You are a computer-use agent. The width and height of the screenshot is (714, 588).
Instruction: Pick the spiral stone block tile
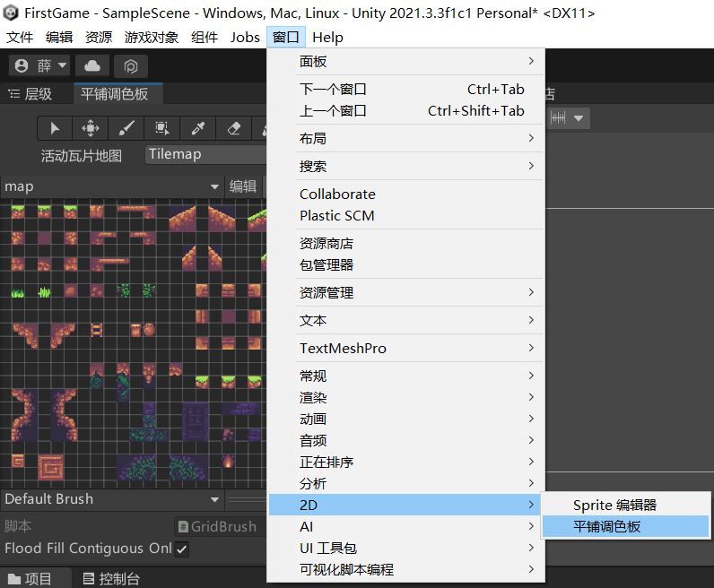51,467
